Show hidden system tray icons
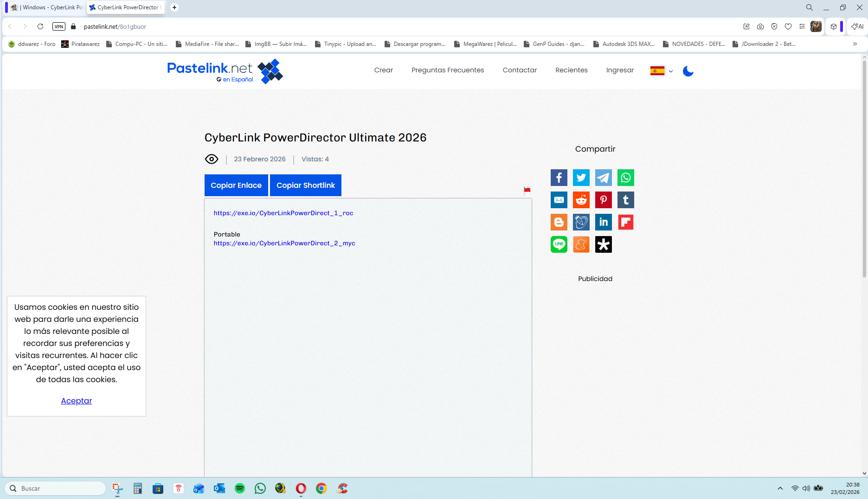868x499 pixels. 780,488
